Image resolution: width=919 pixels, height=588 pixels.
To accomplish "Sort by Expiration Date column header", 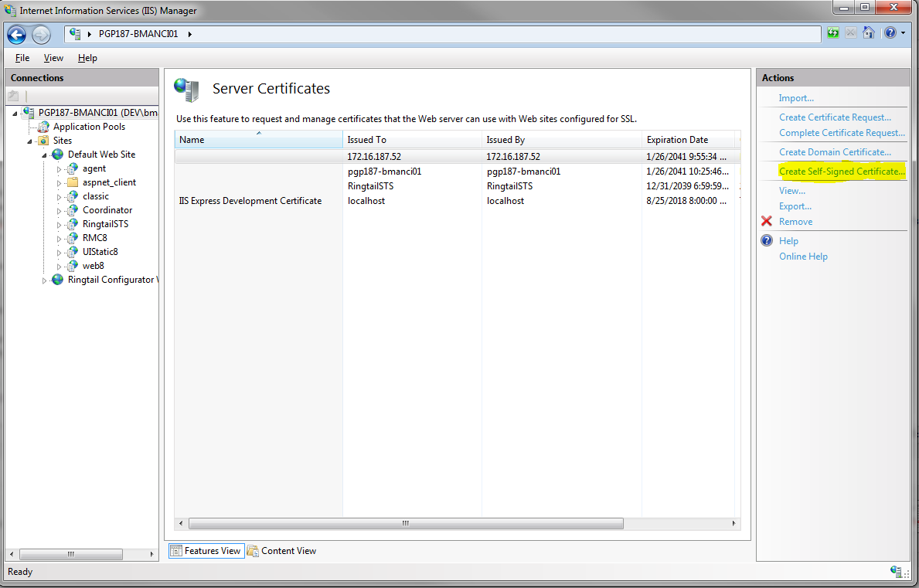I will [x=688, y=139].
